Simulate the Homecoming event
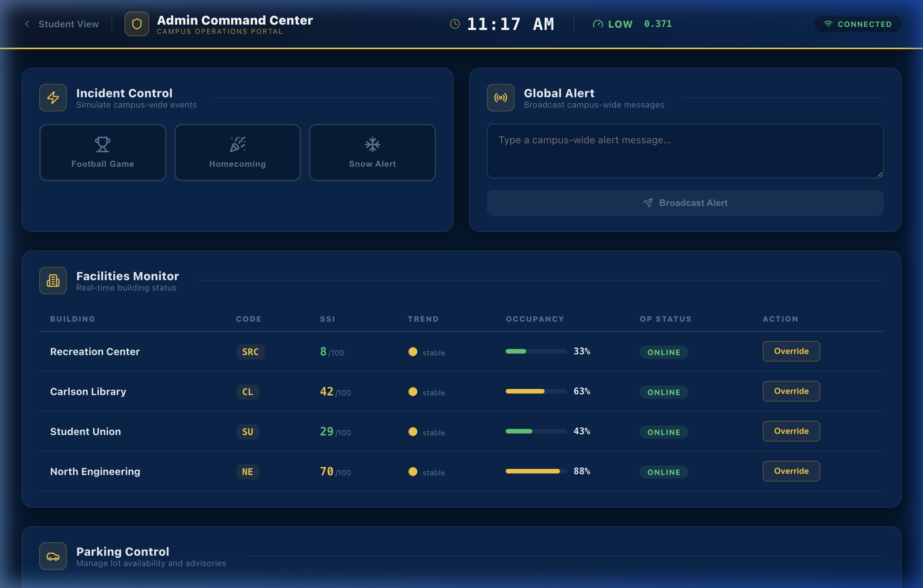 238,153
